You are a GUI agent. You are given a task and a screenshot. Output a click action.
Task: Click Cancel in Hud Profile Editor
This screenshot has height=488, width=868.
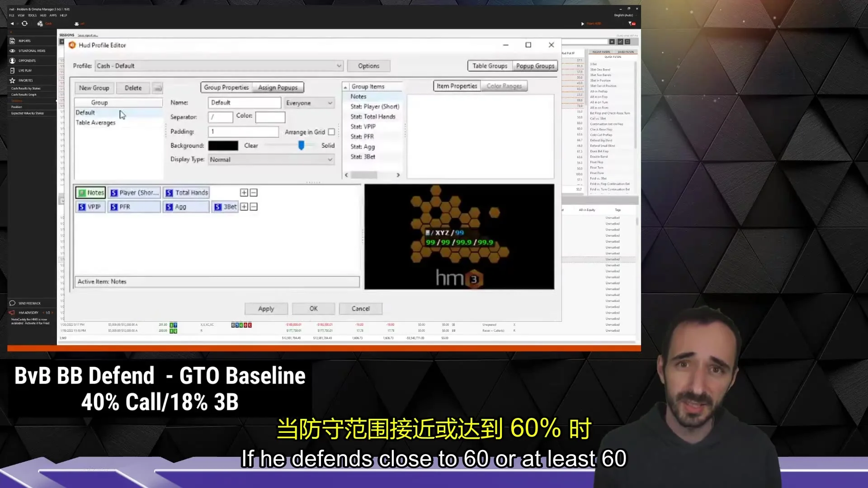[361, 309]
